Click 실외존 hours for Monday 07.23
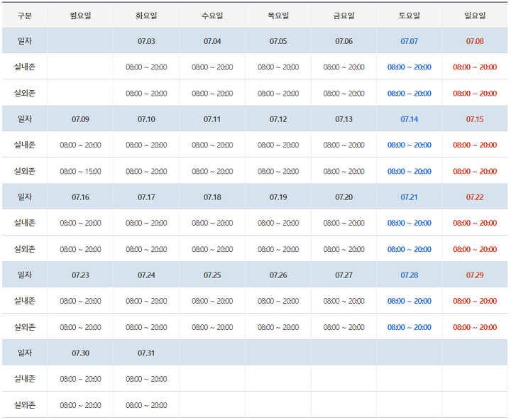 80,327
